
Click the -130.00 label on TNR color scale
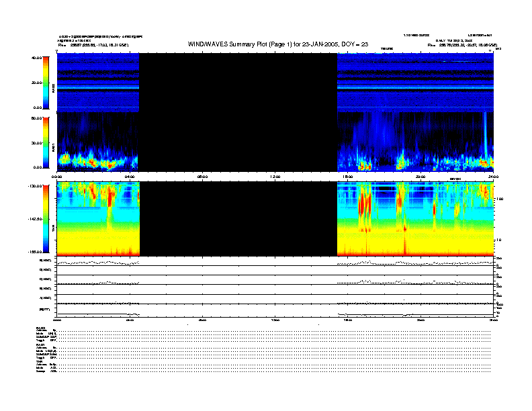36,186
